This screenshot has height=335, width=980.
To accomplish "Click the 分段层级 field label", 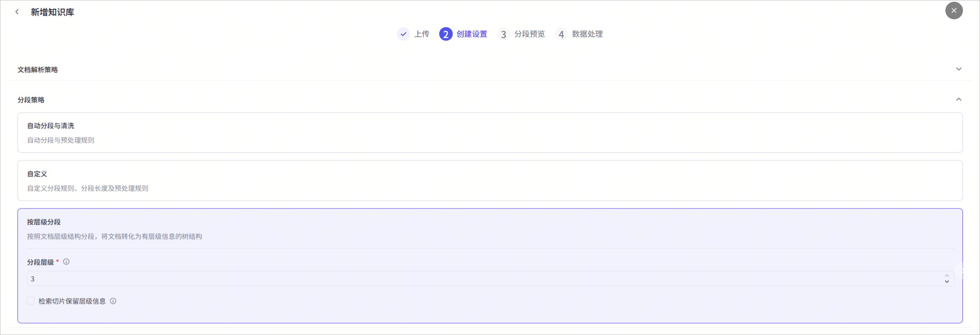I will coord(41,262).
